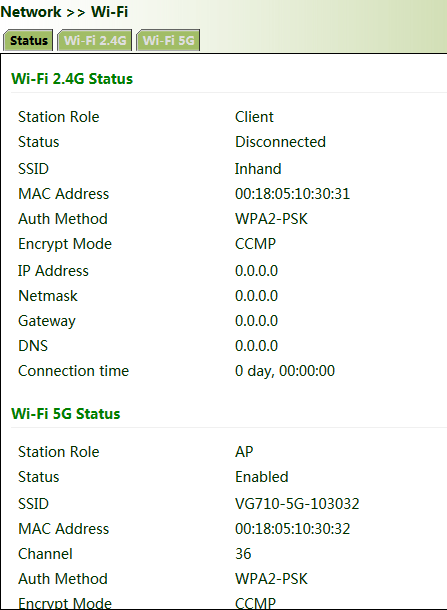This screenshot has height=610, width=447.
Task: Select the 2.4G Encrypt Mode CCMP value
Action: click(255, 244)
